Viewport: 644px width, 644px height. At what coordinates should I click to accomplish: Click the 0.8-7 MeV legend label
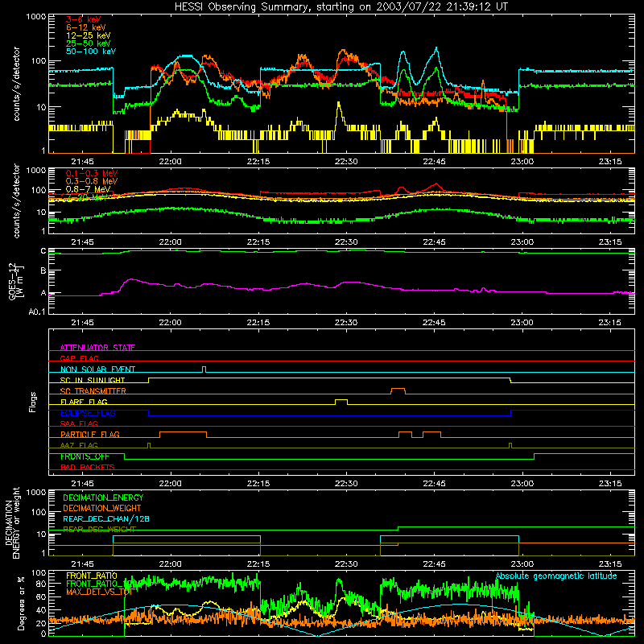[x=88, y=189]
